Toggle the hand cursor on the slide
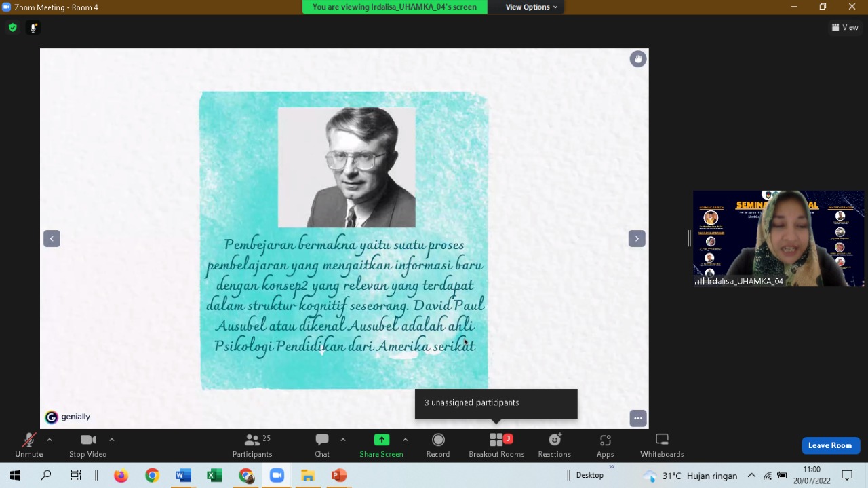This screenshot has height=488, width=868. 637,59
